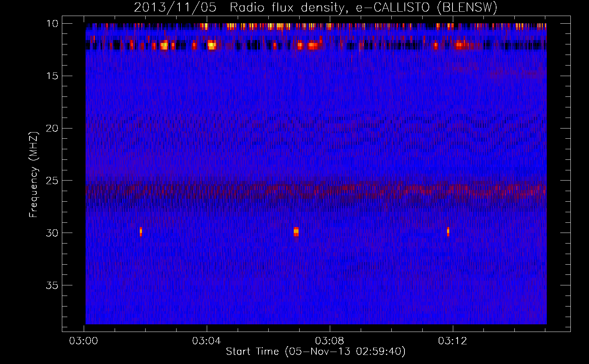
Task: Click the frequency axis label 20
Action: [52, 128]
